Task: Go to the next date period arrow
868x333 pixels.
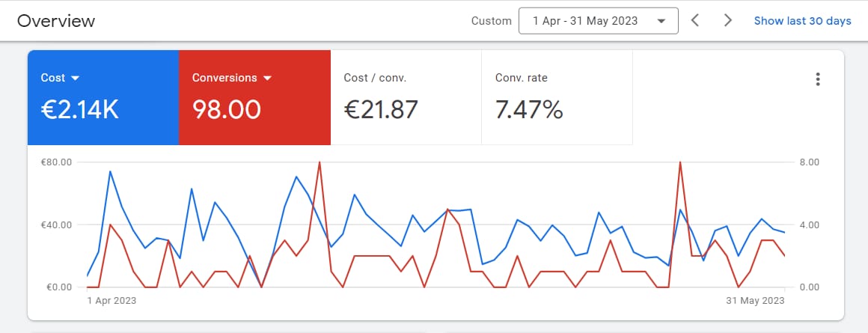Action: click(727, 21)
